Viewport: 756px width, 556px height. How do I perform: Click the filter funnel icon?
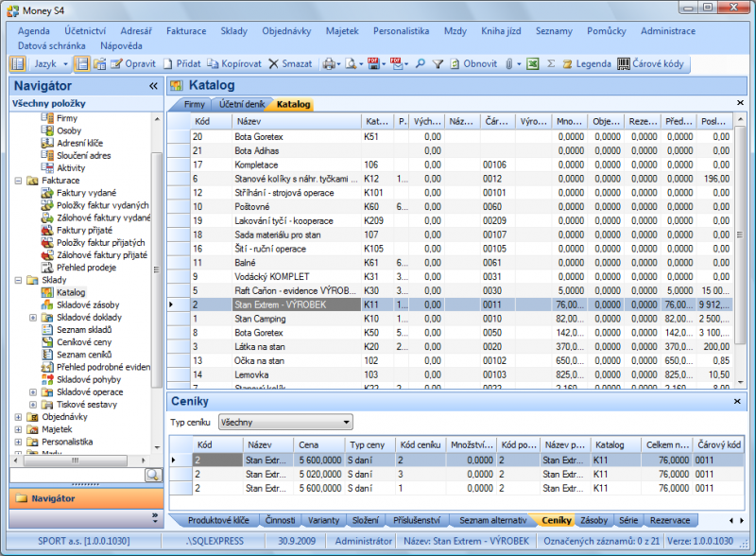[438, 63]
